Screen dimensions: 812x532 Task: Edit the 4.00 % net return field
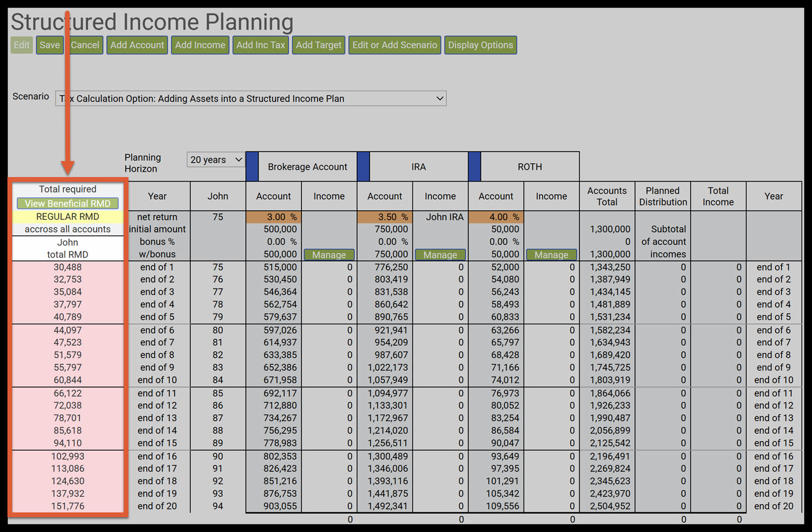(x=495, y=217)
